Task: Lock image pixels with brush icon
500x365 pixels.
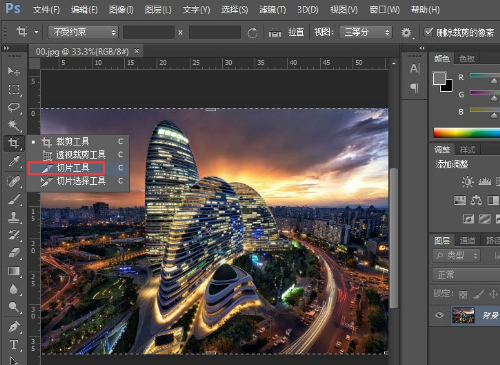Action: (x=478, y=294)
